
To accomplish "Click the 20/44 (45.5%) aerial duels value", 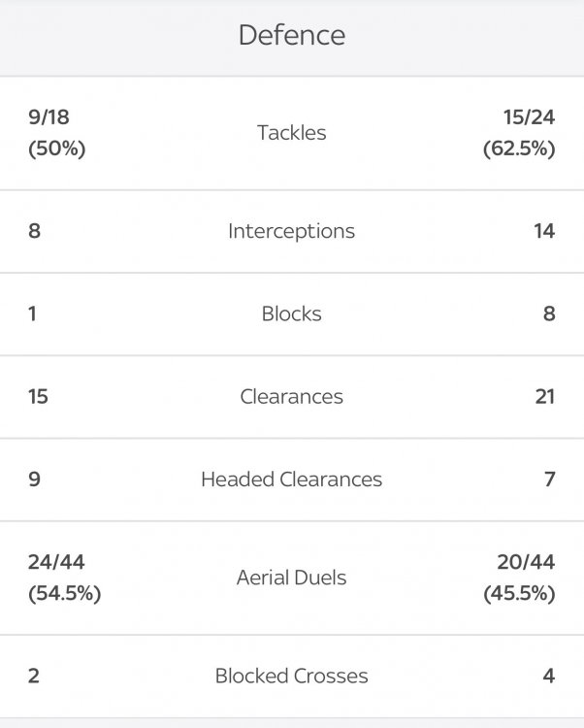I will (519, 578).
